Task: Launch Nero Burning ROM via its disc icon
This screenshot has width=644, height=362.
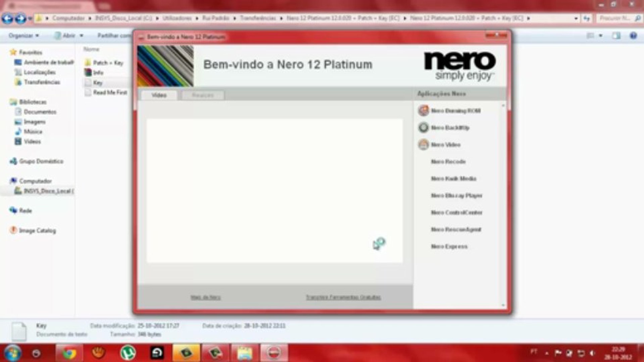Action: 424,110
